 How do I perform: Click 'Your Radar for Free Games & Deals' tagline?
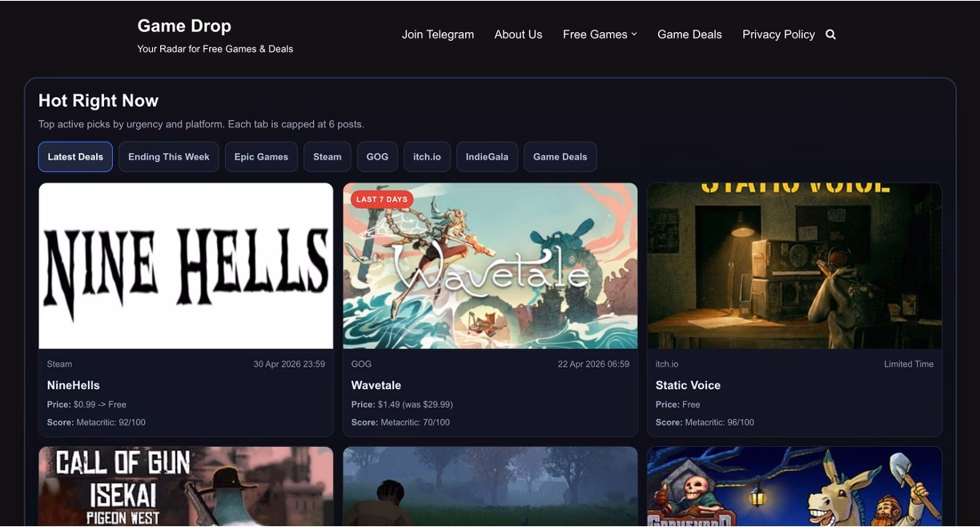point(215,49)
